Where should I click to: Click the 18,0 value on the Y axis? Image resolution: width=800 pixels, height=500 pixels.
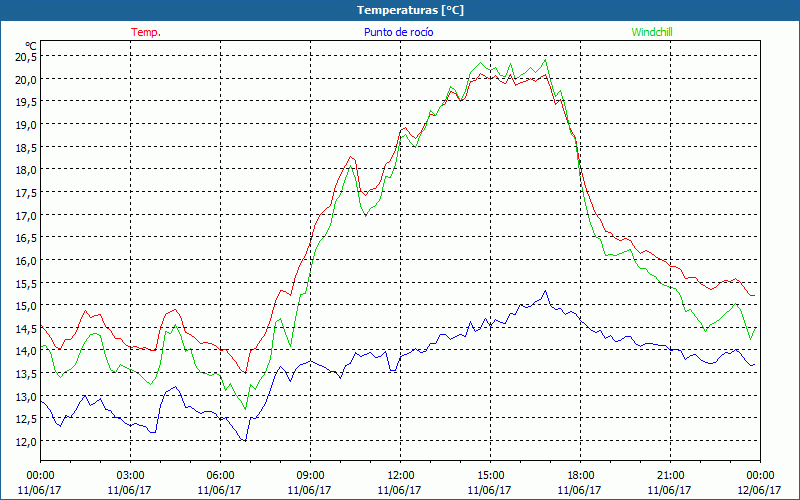pos(26,169)
